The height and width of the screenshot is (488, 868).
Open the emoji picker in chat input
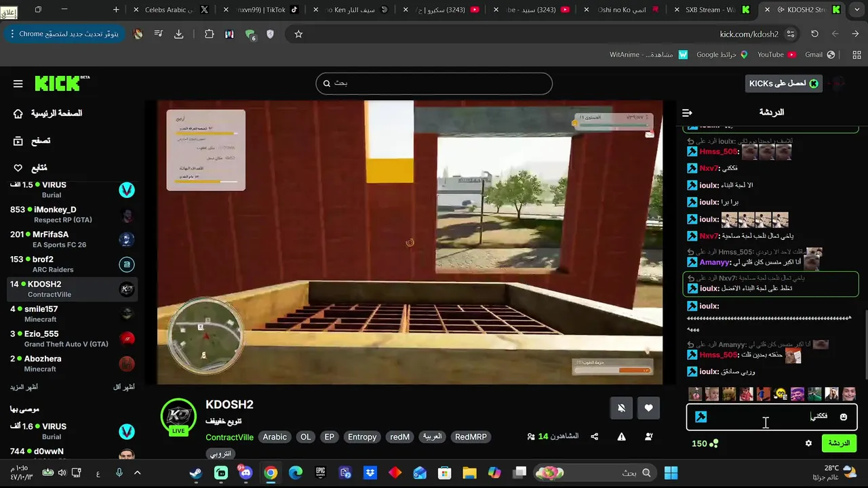(844, 417)
